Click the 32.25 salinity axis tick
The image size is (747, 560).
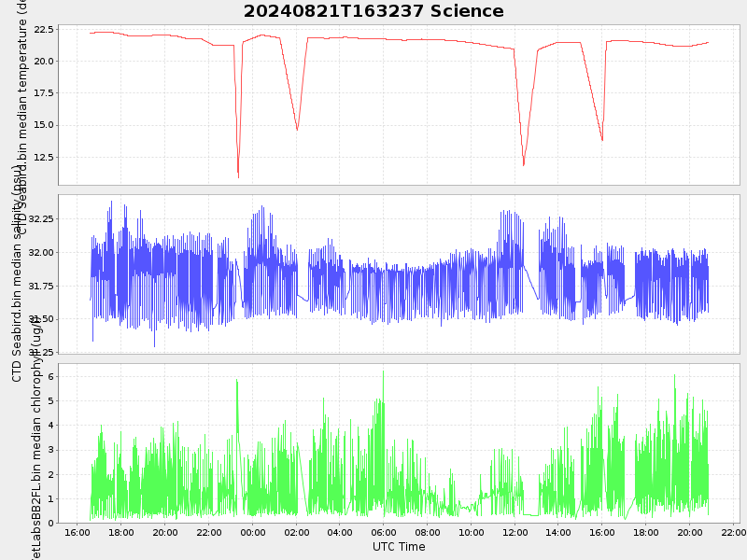click(42, 219)
